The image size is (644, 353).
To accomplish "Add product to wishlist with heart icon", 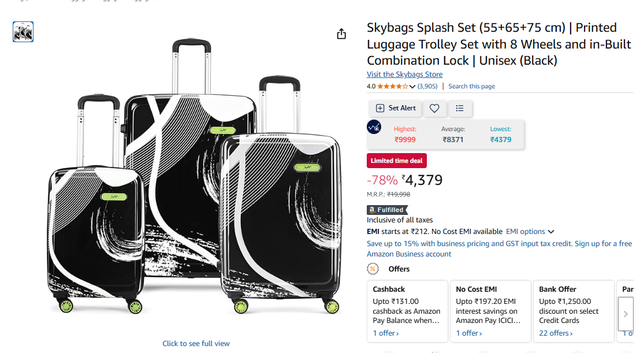I will 434,108.
